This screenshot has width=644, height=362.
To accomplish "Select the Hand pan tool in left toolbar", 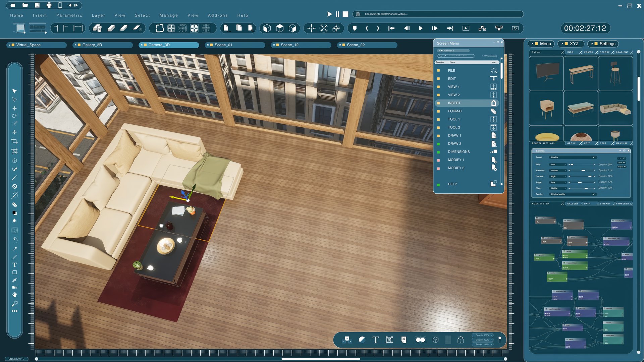I will coord(14,295).
